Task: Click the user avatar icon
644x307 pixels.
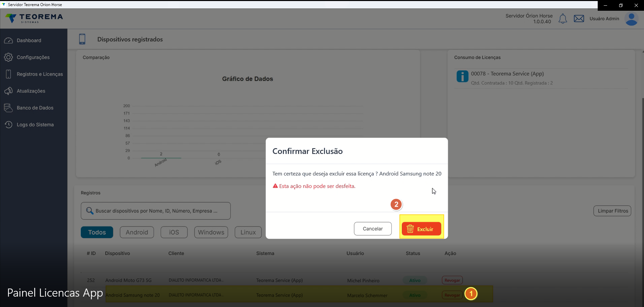Action: [x=631, y=19]
